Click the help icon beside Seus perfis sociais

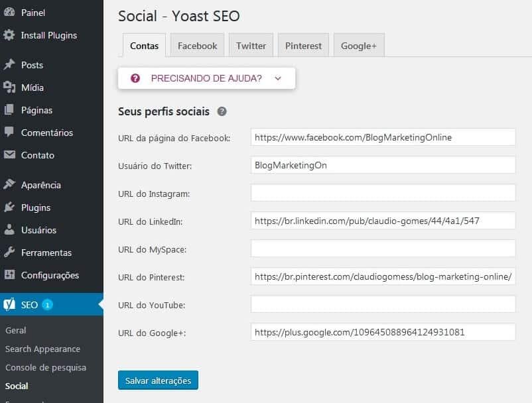[x=222, y=111]
